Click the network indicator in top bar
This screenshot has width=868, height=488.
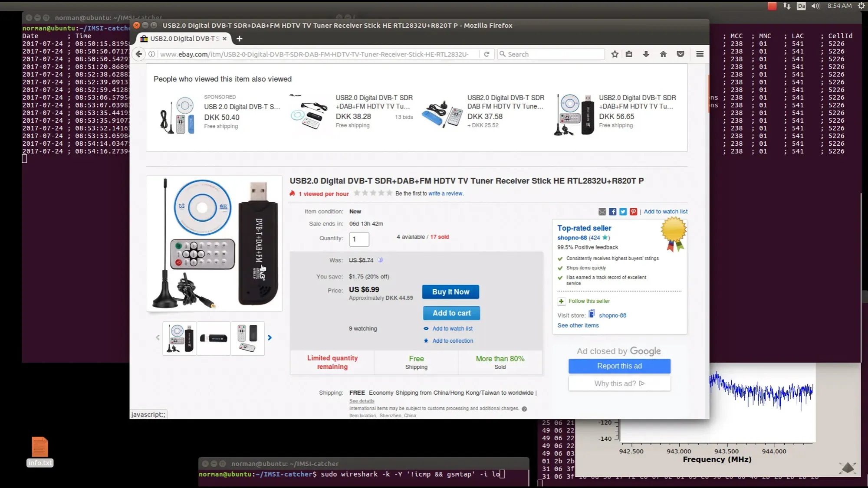pos(786,6)
